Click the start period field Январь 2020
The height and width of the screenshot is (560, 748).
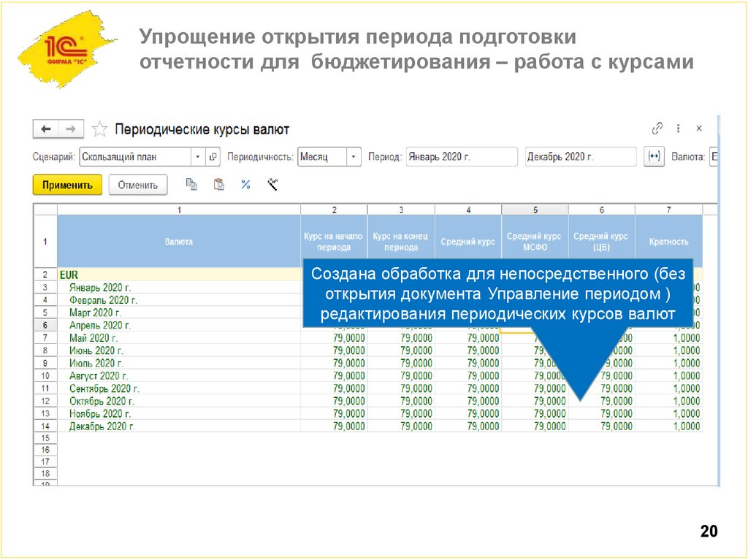462,156
